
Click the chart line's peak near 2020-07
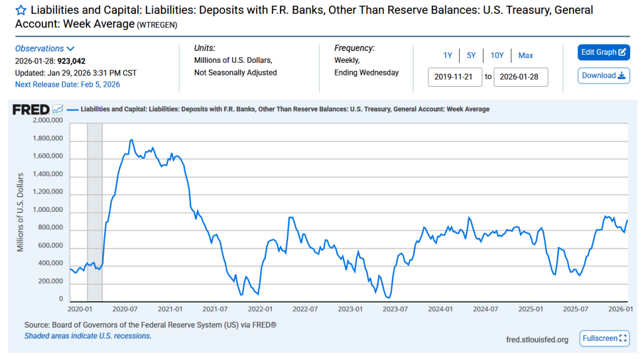131,140
